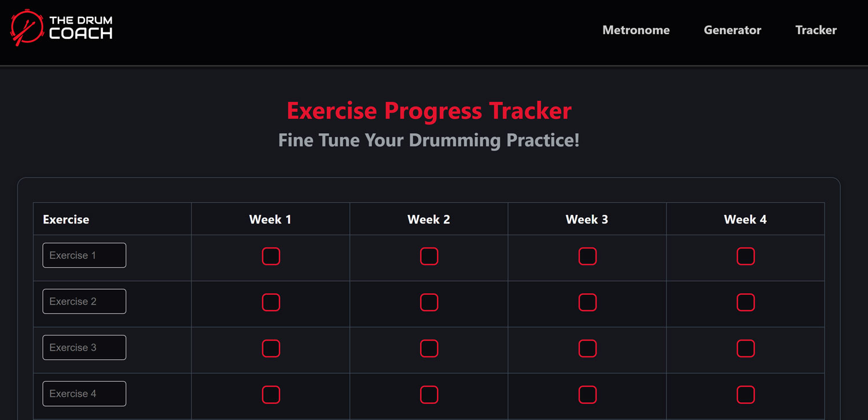This screenshot has height=420, width=868.
Task: Check Week 3 box for Exercise 4
Action: [x=587, y=395]
